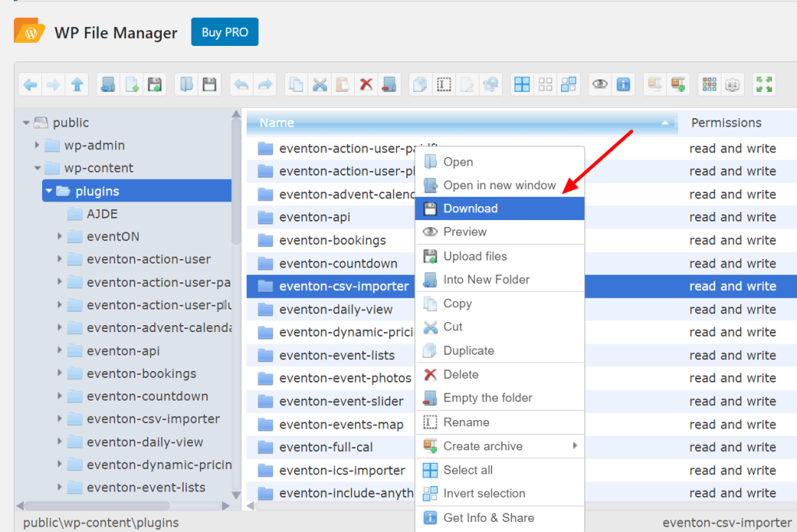The width and height of the screenshot is (797, 532).
Task: Click the toolbar Paste clipboard icon
Action: click(342, 84)
